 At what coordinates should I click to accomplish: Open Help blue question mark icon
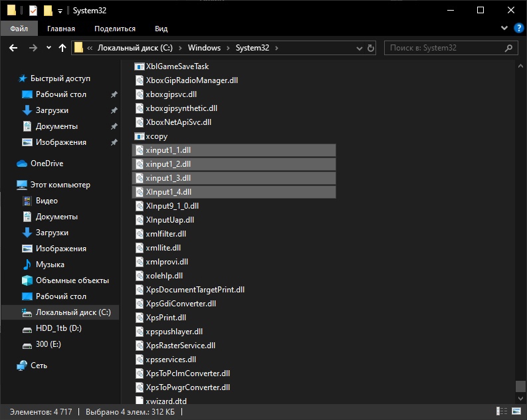[518, 28]
